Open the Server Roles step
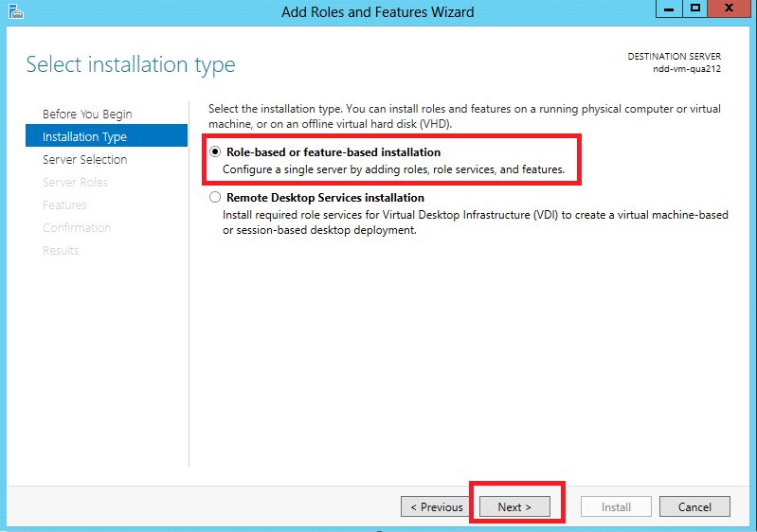Image resolution: width=757 pixels, height=532 pixels. (75, 183)
